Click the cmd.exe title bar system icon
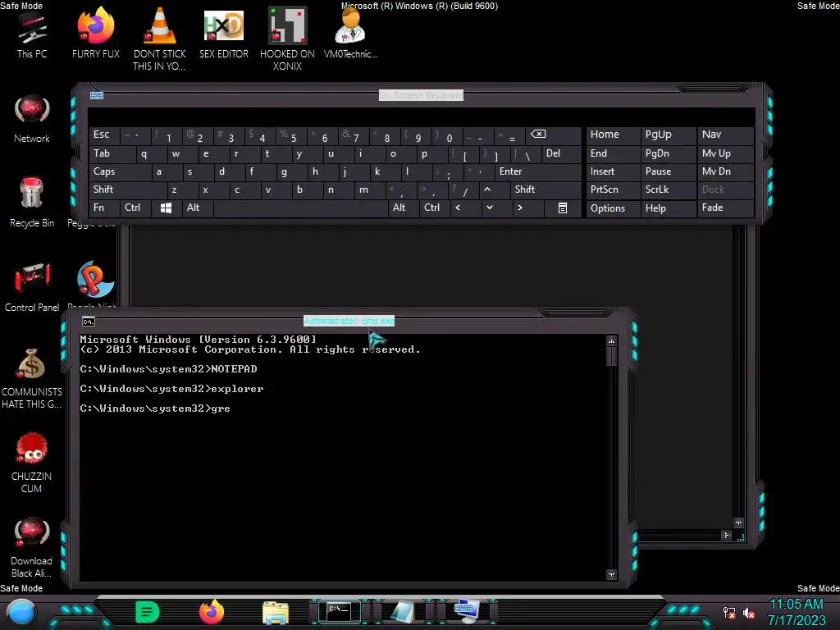Screen dimensions: 840x630 [x=89, y=322]
